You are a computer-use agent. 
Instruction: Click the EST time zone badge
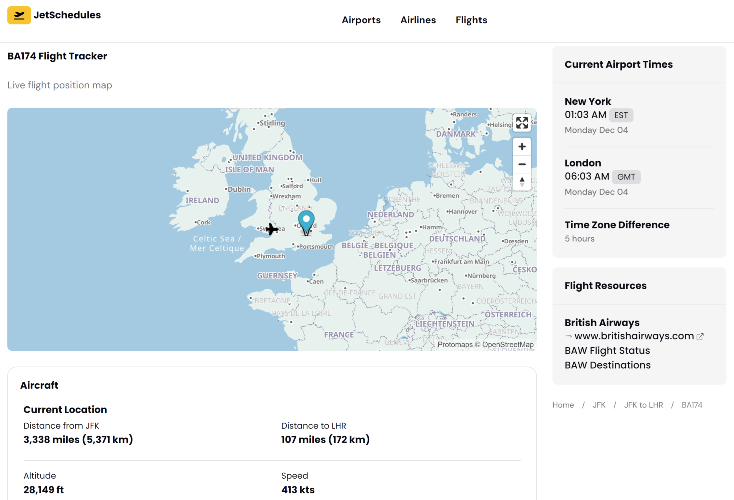621,115
